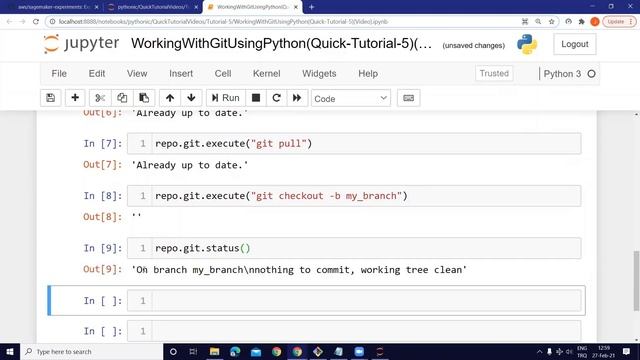Restart the kernel icon
This screenshot has height=360, width=640.
276,98
